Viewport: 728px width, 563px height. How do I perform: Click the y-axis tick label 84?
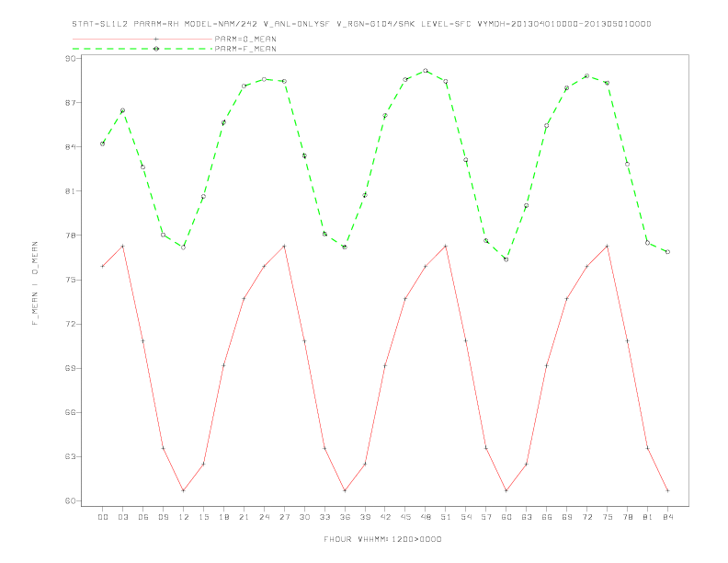click(71, 147)
